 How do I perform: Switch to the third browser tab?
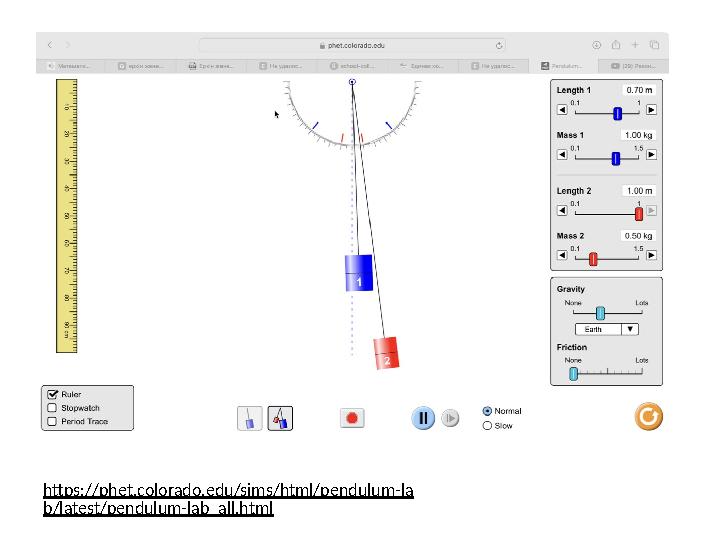click(x=211, y=66)
